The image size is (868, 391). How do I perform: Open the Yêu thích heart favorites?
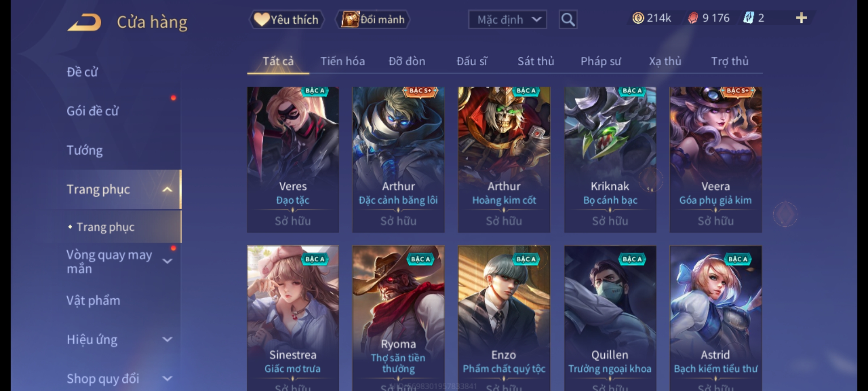286,20
